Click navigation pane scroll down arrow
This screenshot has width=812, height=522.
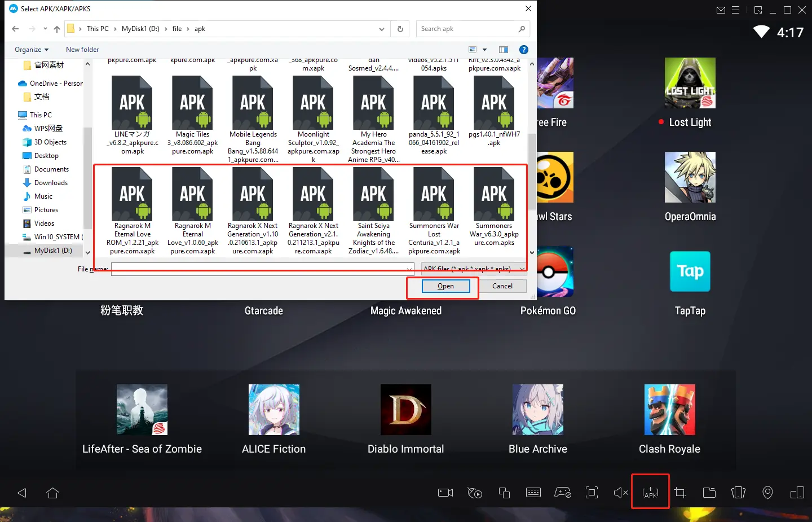point(87,253)
